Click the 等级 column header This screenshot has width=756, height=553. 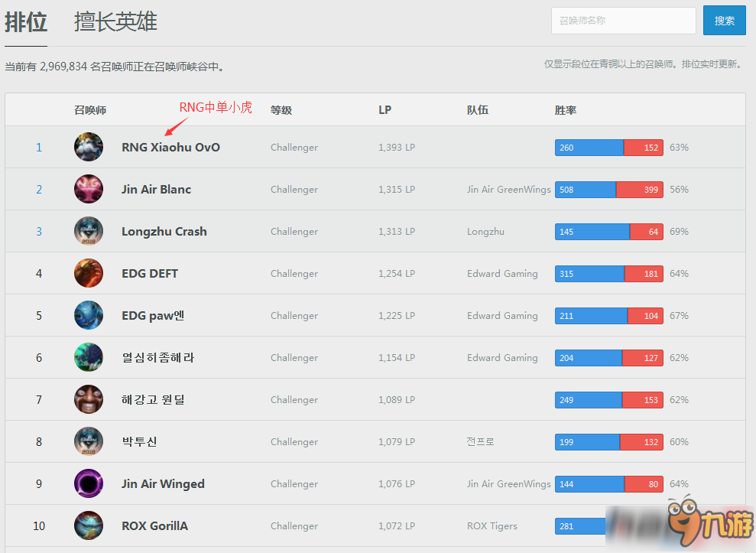(281, 110)
